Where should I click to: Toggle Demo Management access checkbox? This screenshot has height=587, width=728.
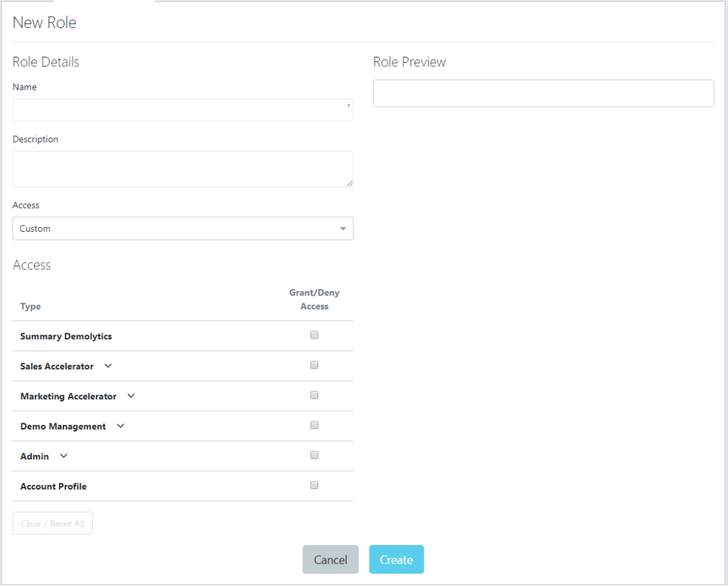click(314, 425)
